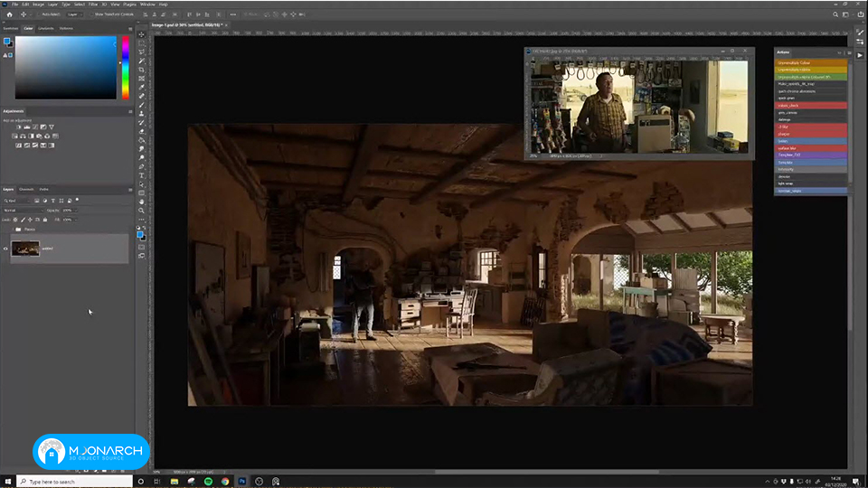Swap foreground and background colors
The image size is (868, 488).
pyautogui.click(x=145, y=228)
